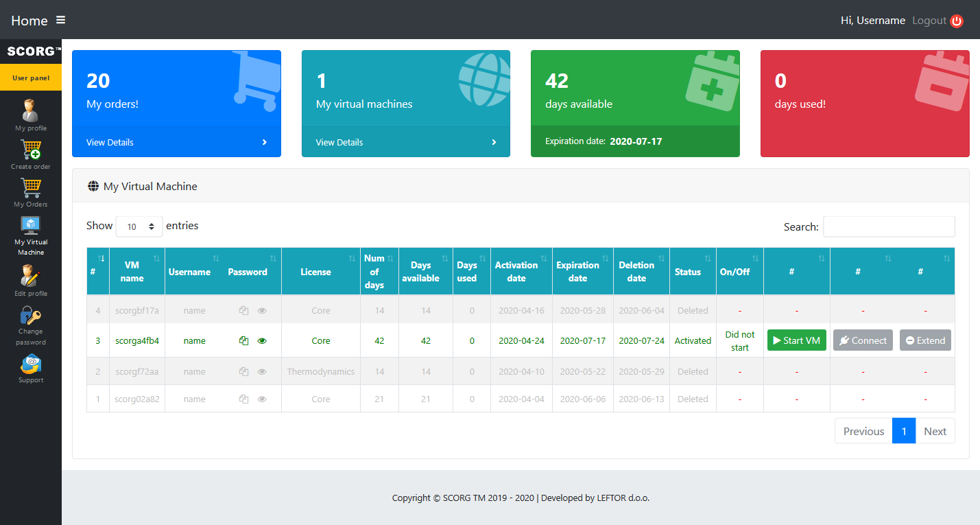The image size is (980, 525).
Task: Copy password for scorgbf17a
Action: tap(243, 310)
